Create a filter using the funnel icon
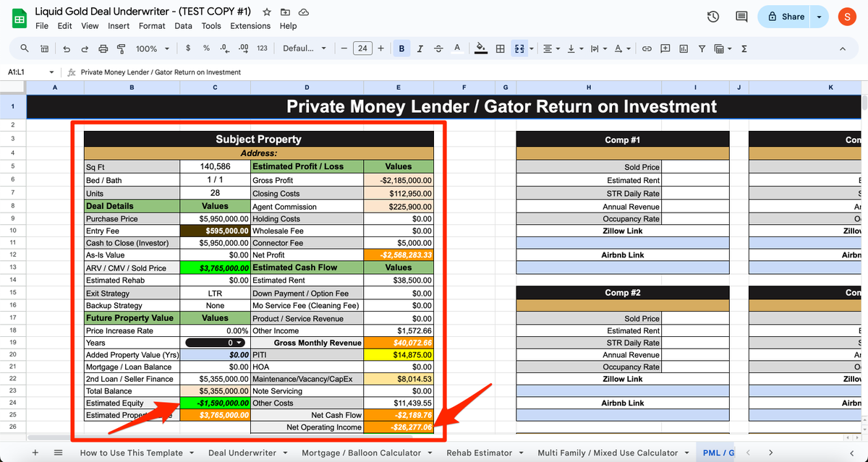The height and width of the screenshot is (462, 868). (x=702, y=48)
